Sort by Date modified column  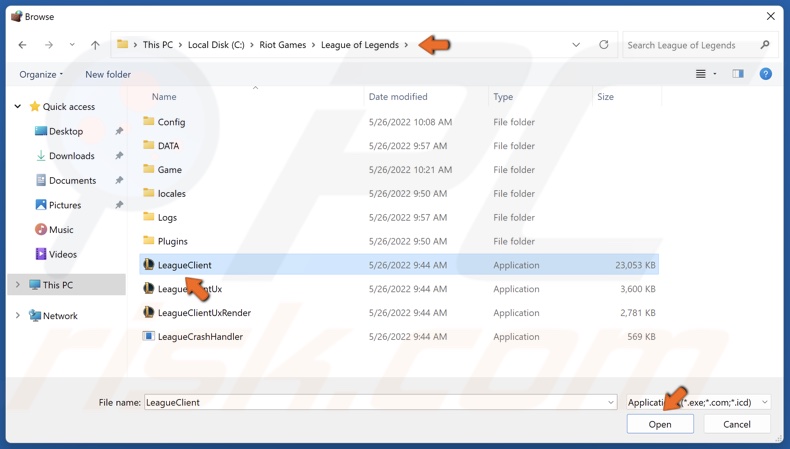pyautogui.click(x=398, y=97)
